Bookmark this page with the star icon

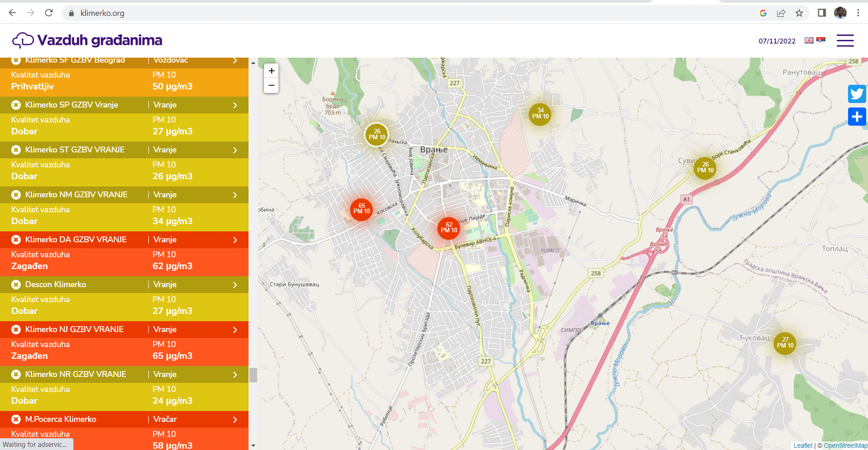(799, 13)
